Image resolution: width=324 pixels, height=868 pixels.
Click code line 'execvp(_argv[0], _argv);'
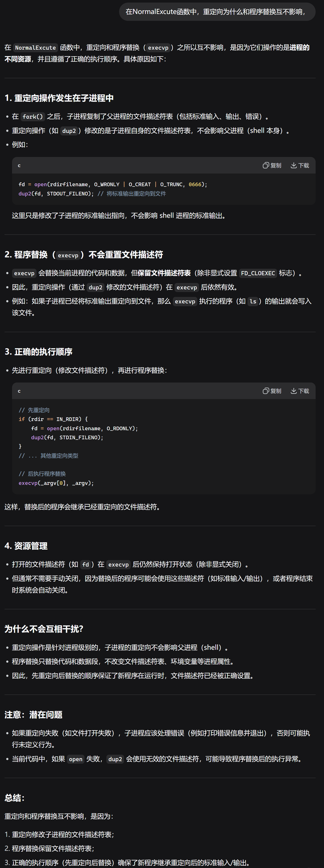click(56, 483)
